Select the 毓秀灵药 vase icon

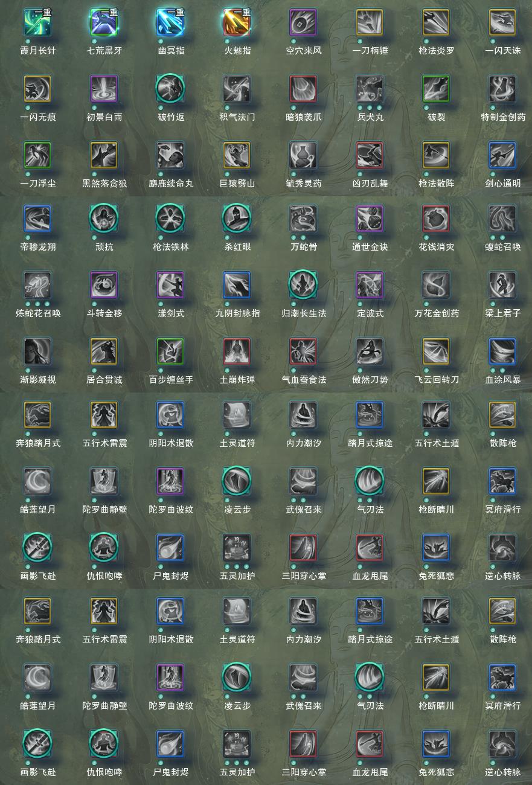pyautogui.click(x=303, y=155)
